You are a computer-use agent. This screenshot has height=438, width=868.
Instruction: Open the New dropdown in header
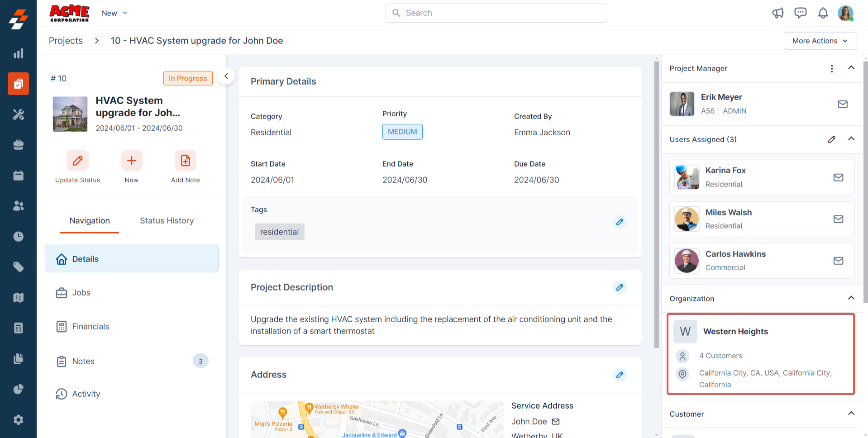pos(114,13)
